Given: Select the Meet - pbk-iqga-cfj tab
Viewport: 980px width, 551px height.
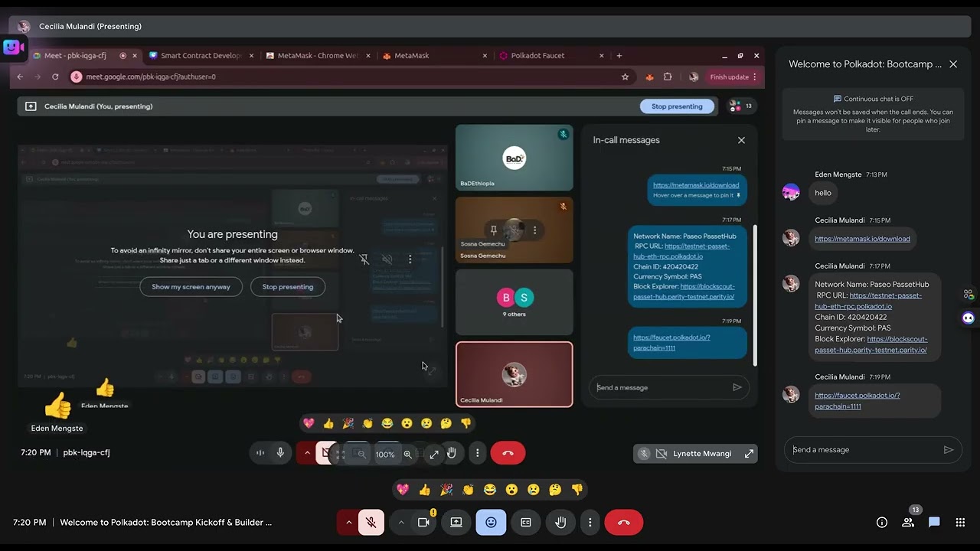Looking at the screenshot, I should point(84,56).
